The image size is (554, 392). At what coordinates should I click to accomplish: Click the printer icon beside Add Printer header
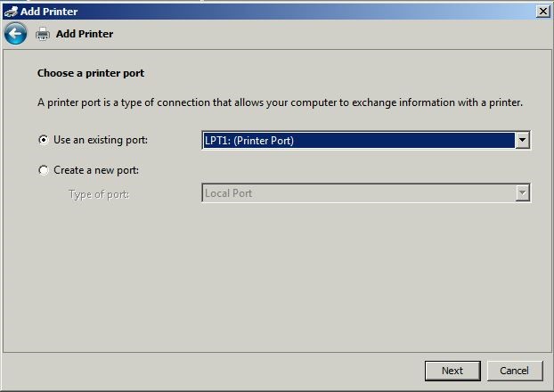click(x=43, y=34)
